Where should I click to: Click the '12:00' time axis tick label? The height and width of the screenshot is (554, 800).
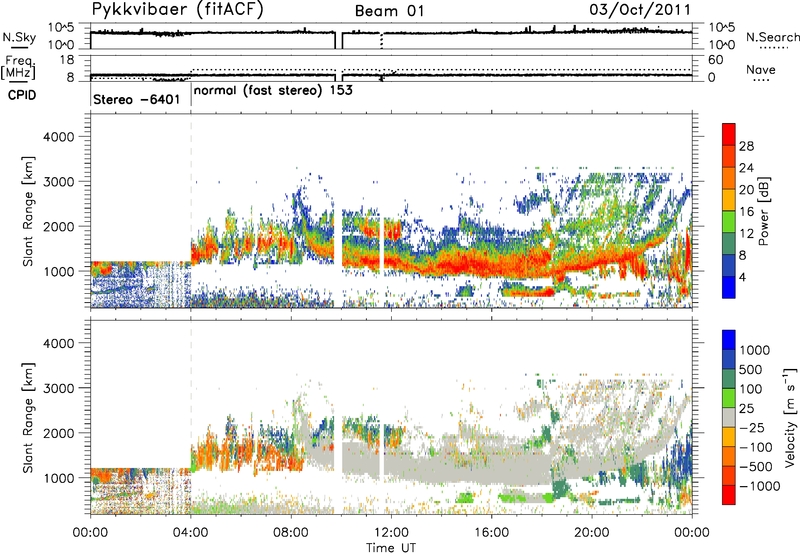click(x=391, y=533)
